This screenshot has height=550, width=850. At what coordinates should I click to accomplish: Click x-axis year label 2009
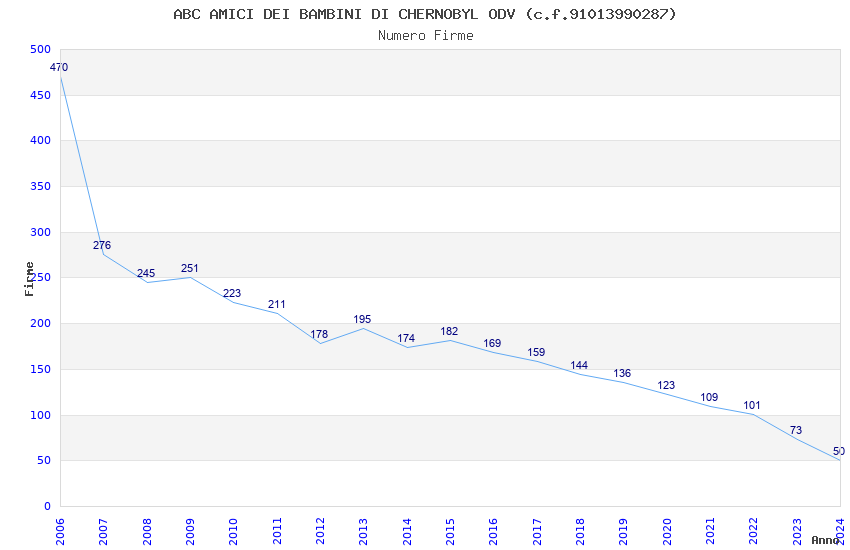pyautogui.click(x=190, y=532)
